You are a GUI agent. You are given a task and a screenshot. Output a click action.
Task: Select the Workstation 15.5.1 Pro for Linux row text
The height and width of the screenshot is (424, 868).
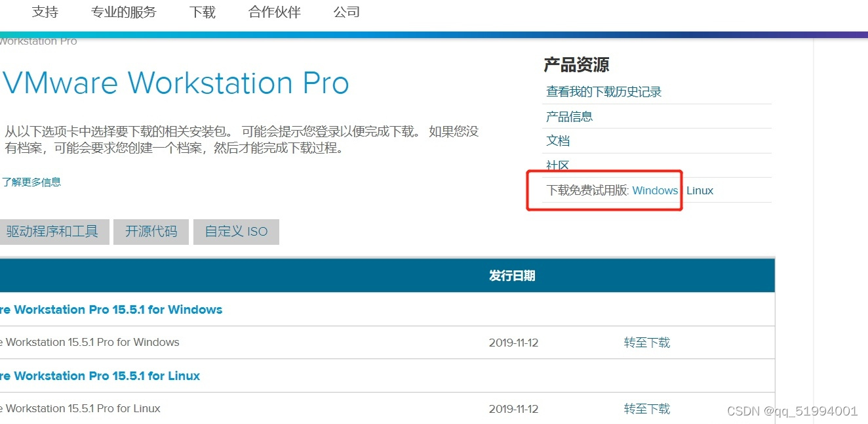tap(80, 409)
